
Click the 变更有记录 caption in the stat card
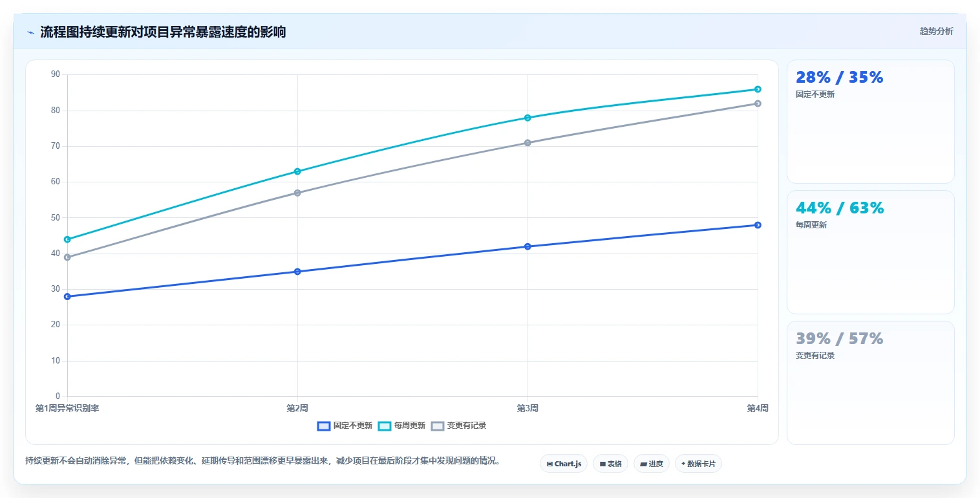click(815, 356)
